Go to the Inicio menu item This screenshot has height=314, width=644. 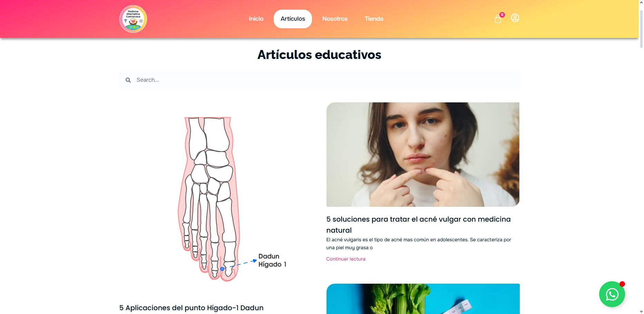(256, 19)
